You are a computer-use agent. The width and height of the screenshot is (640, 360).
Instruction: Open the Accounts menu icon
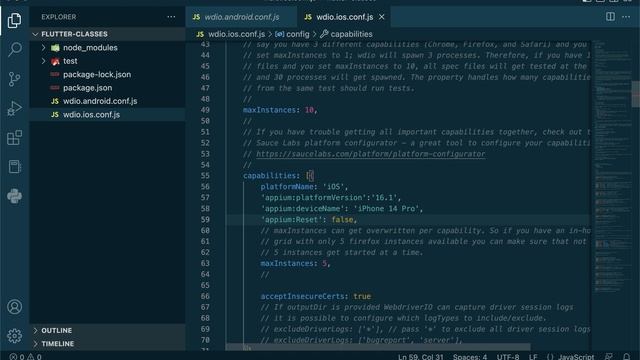[14, 307]
